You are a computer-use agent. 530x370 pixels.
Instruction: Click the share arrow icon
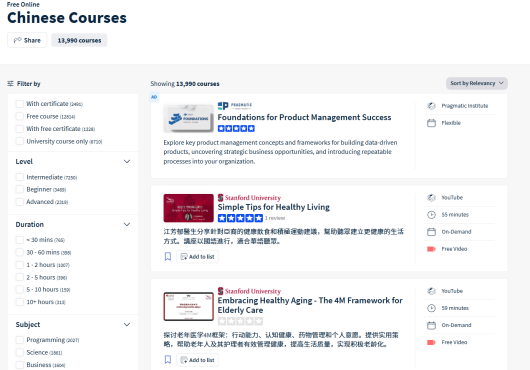click(17, 40)
